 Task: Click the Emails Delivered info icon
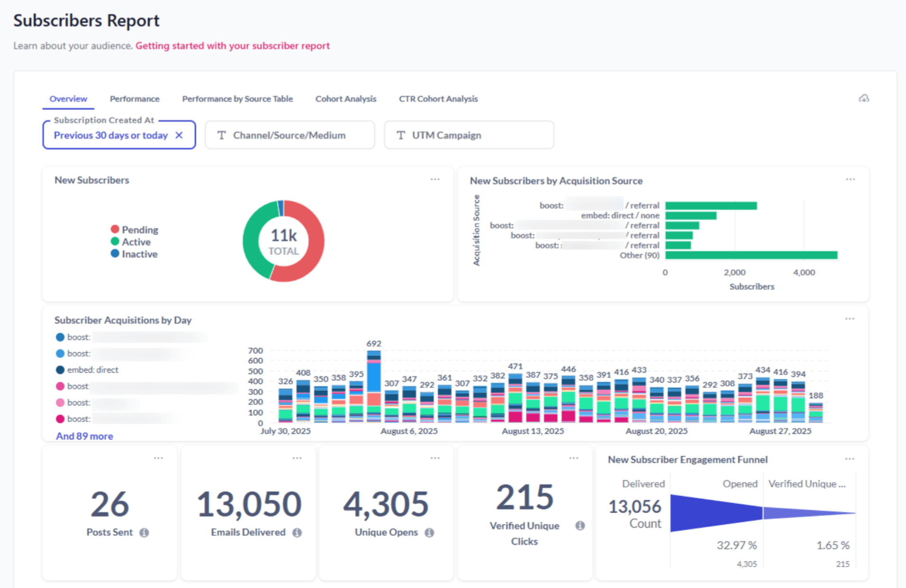297,532
